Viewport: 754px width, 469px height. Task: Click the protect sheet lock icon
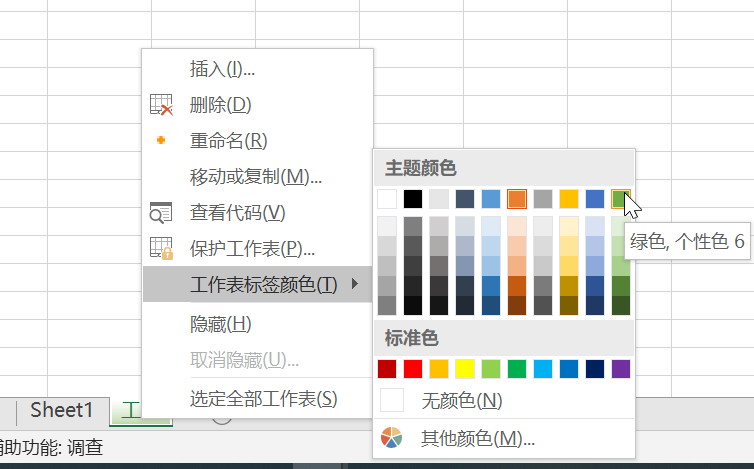tap(161, 248)
